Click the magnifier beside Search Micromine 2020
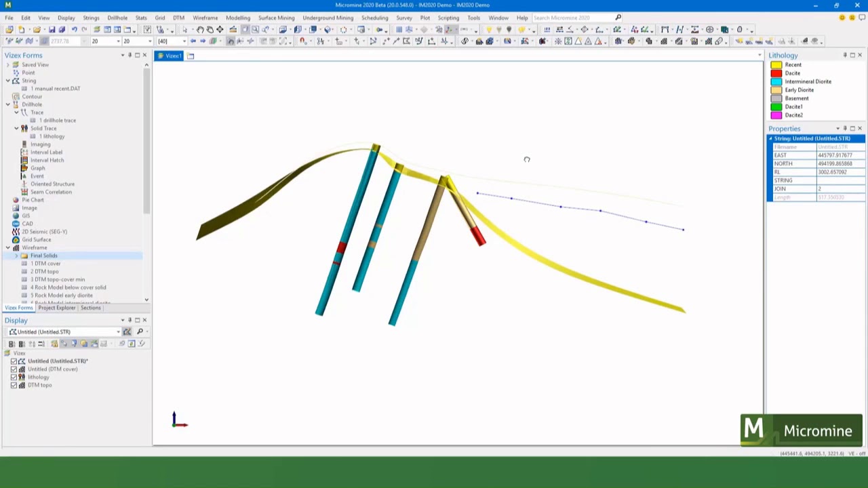This screenshot has height=488, width=868. click(618, 18)
